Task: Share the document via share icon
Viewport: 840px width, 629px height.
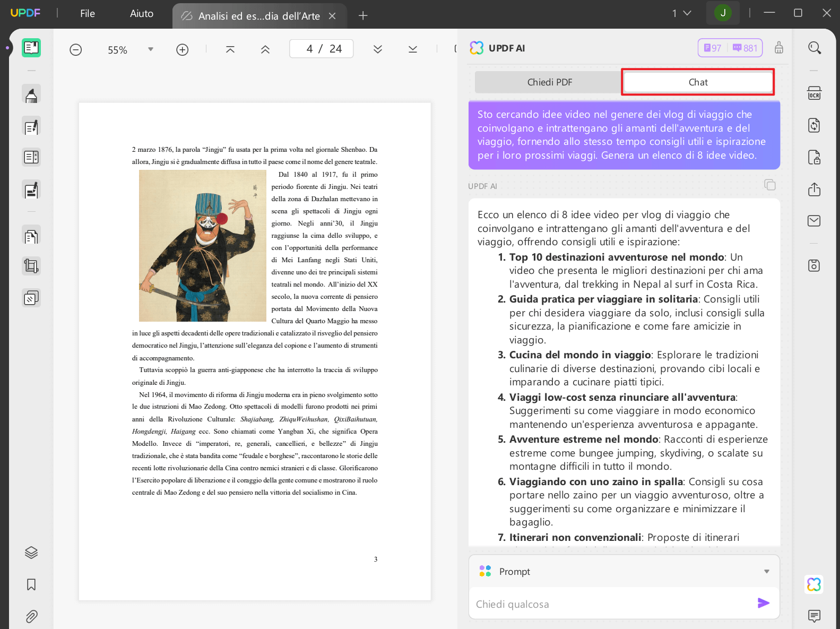Action: [814, 189]
